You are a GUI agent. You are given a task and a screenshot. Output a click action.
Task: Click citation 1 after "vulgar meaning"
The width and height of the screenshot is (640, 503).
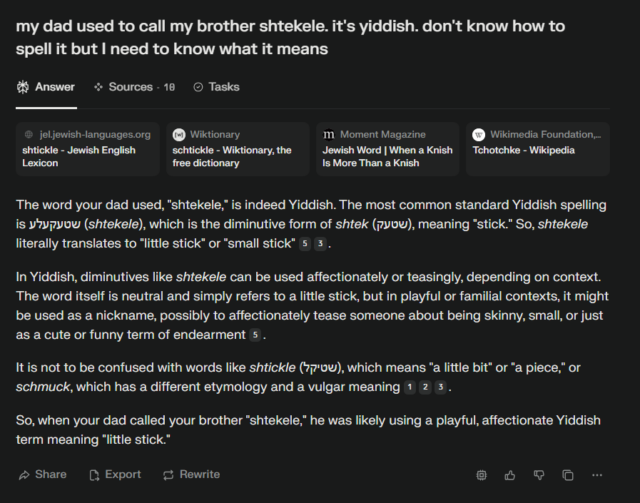[x=409, y=387]
